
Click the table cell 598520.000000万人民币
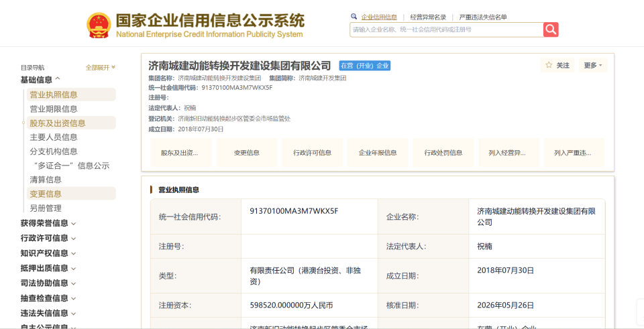click(x=291, y=305)
